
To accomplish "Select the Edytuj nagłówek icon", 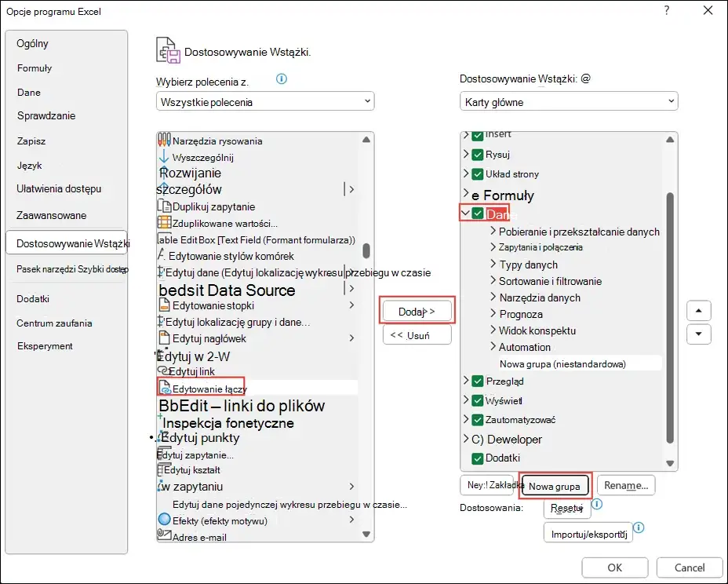I will (165, 338).
